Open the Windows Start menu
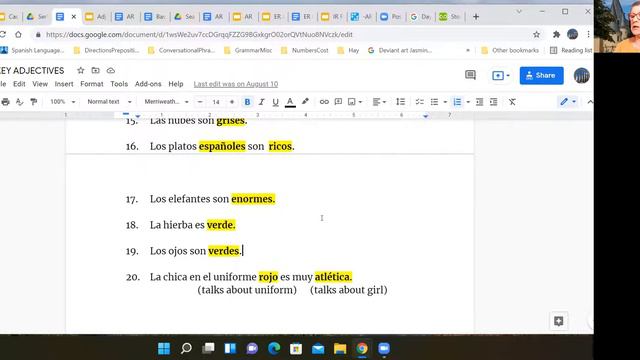The height and width of the screenshot is (360, 640). [164, 348]
